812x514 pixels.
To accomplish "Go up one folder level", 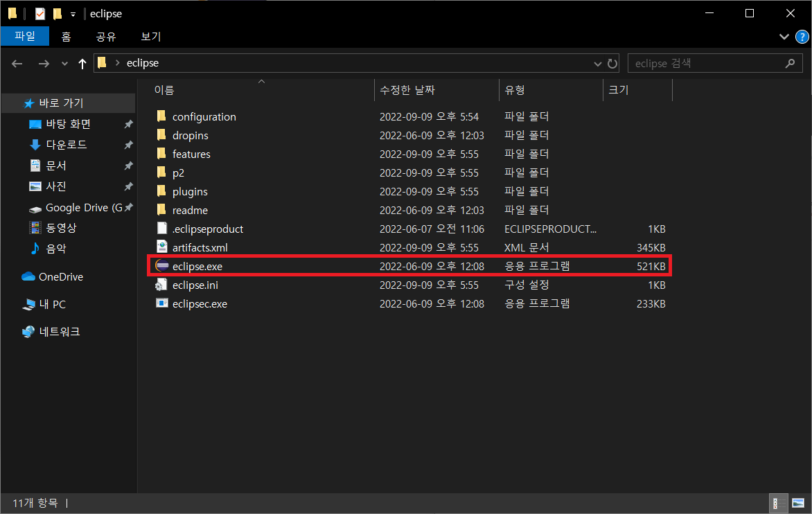I will coord(82,63).
